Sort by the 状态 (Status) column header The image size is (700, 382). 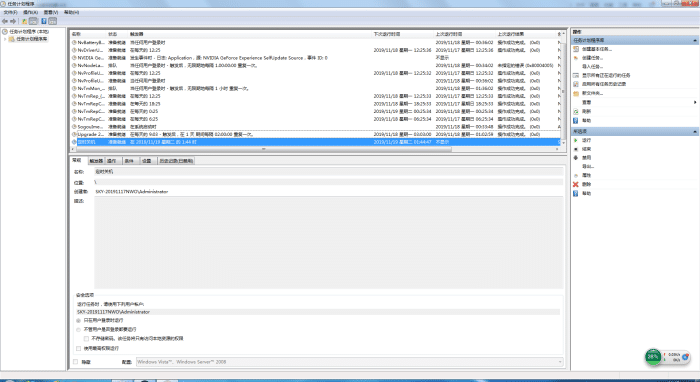coord(117,34)
